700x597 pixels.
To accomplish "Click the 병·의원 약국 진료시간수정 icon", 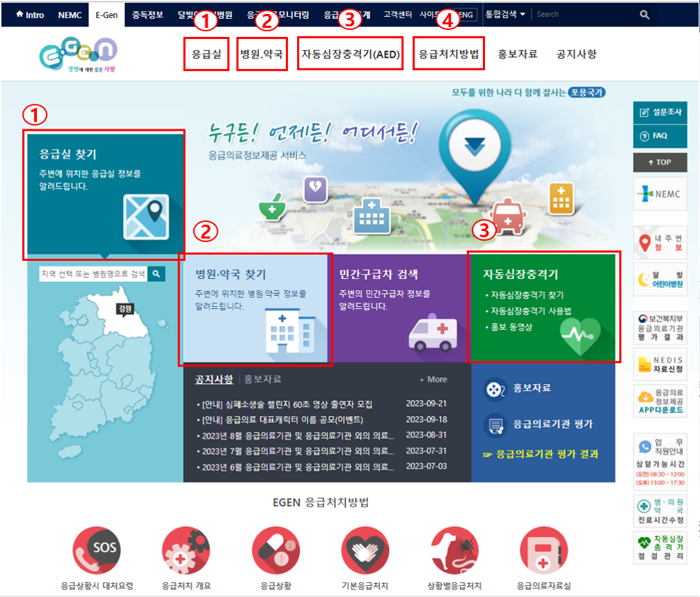I will [644, 507].
